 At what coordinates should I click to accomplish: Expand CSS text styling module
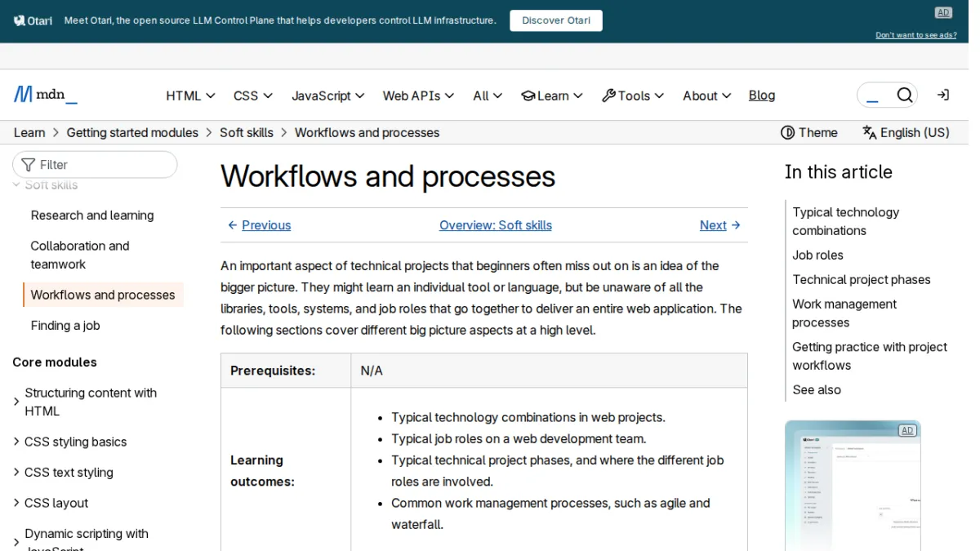(69, 473)
